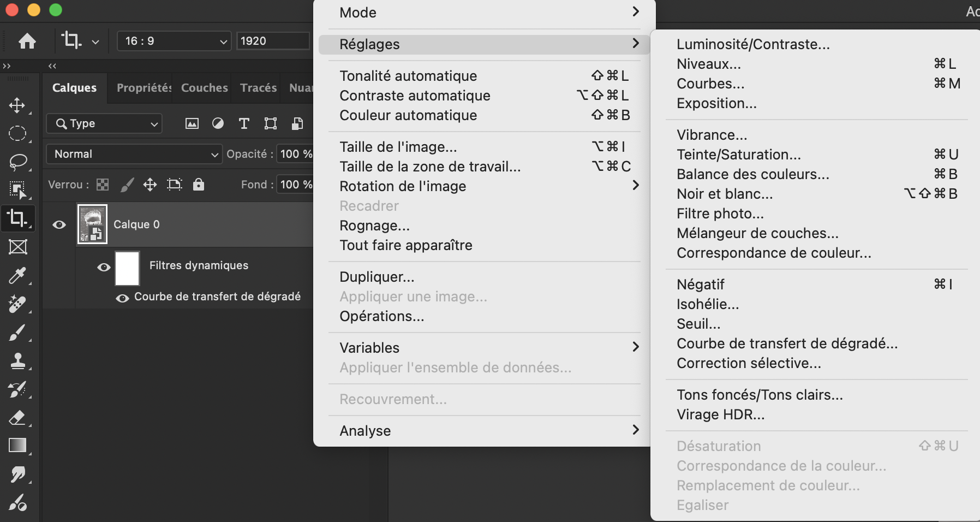The height and width of the screenshot is (522, 980).
Task: Activate the Gradient tool
Action: pyautogui.click(x=18, y=446)
